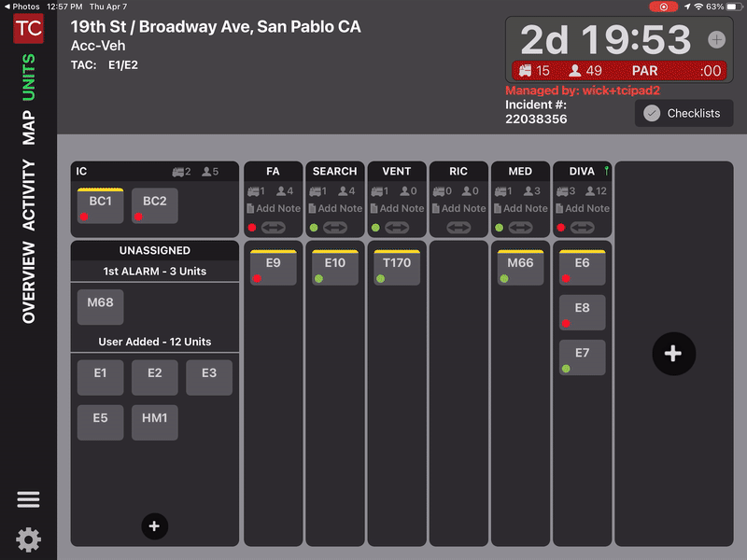Add a new group with large plus
The width and height of the screenshot is (747, 560).
tap(673, 354)
